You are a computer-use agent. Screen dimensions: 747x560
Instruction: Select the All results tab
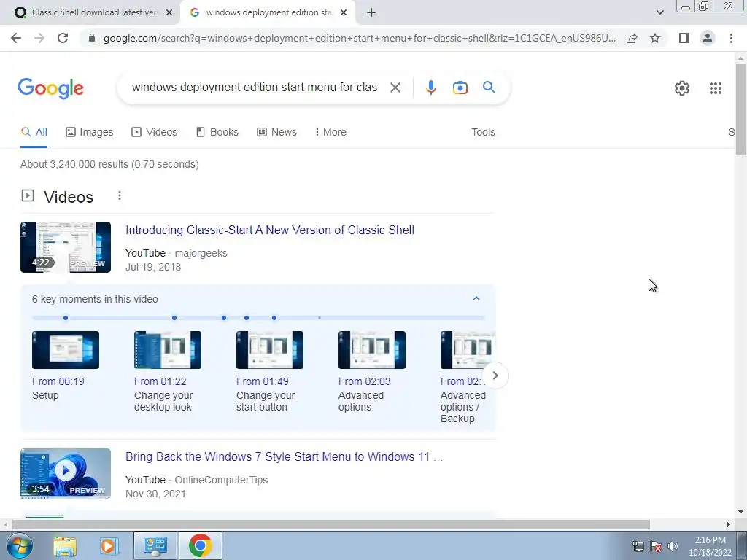tap(34, 132)
